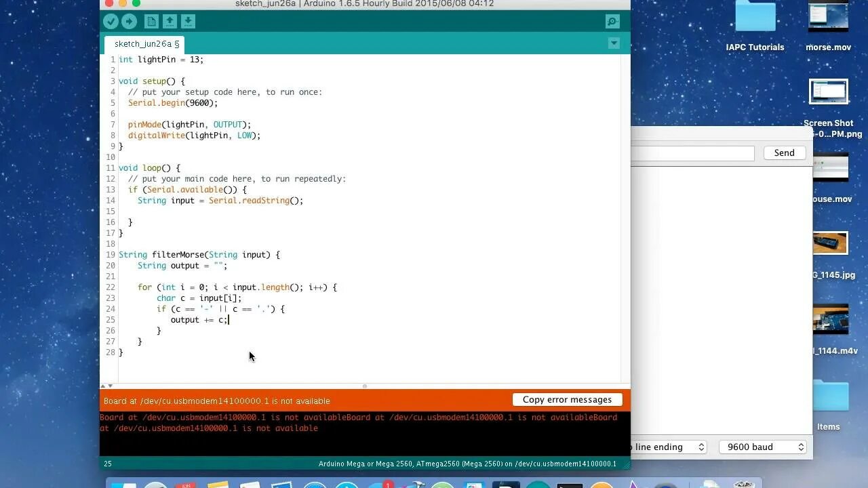This screenshot has width=868, height=488.
Task: Click Copy error messages button
Action: pos(567,400)
